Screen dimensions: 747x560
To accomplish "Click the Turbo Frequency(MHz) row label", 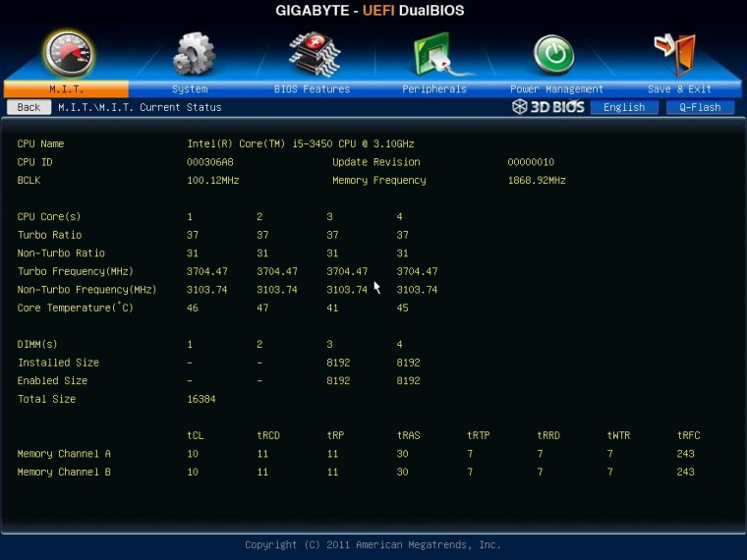I will [x=76, y=271].
